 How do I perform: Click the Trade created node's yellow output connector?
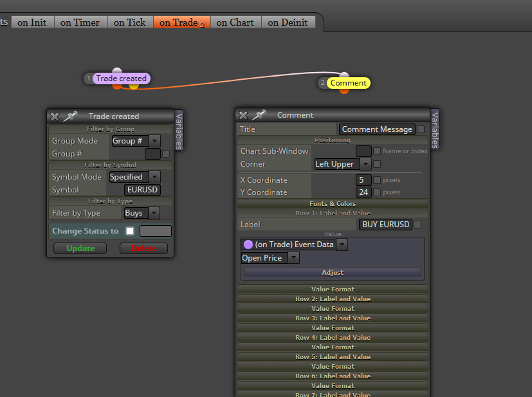pos(134,86)
